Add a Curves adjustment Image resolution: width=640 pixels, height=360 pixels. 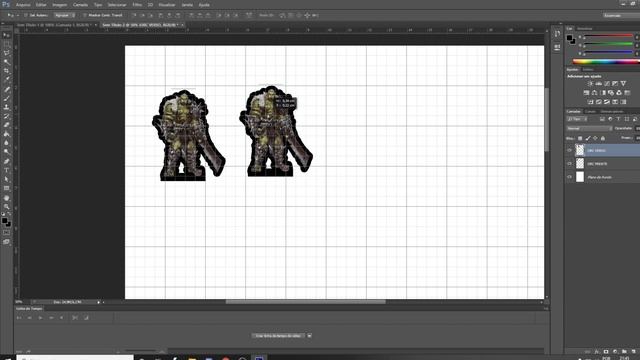pyautogui.click(x=607, y=84)
